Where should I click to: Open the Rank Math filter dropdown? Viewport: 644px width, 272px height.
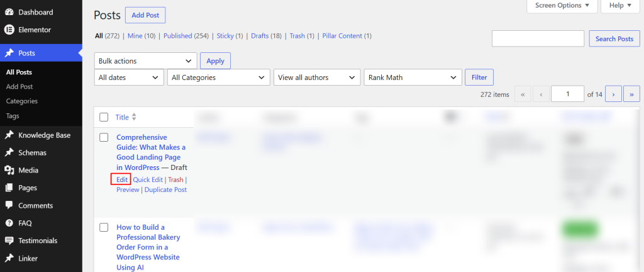(413, 77)
